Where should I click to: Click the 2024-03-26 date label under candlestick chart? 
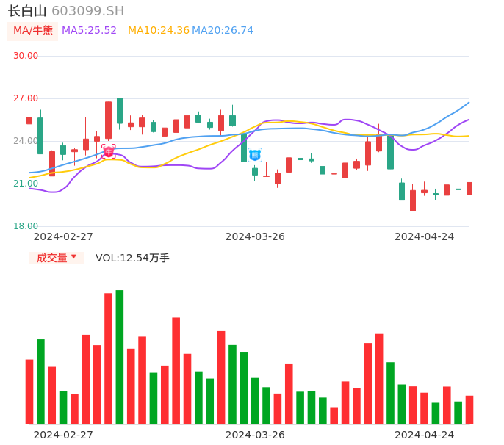(255, 236)
